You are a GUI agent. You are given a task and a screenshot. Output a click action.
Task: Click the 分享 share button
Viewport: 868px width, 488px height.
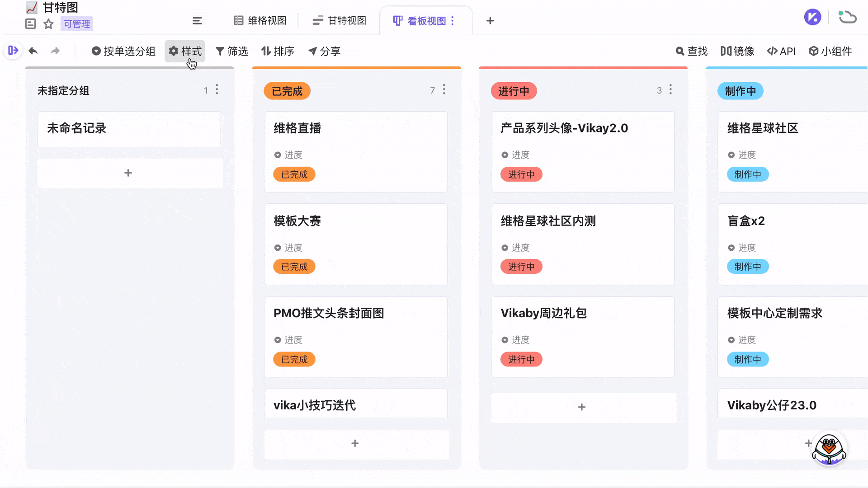(x=324, y=51)
